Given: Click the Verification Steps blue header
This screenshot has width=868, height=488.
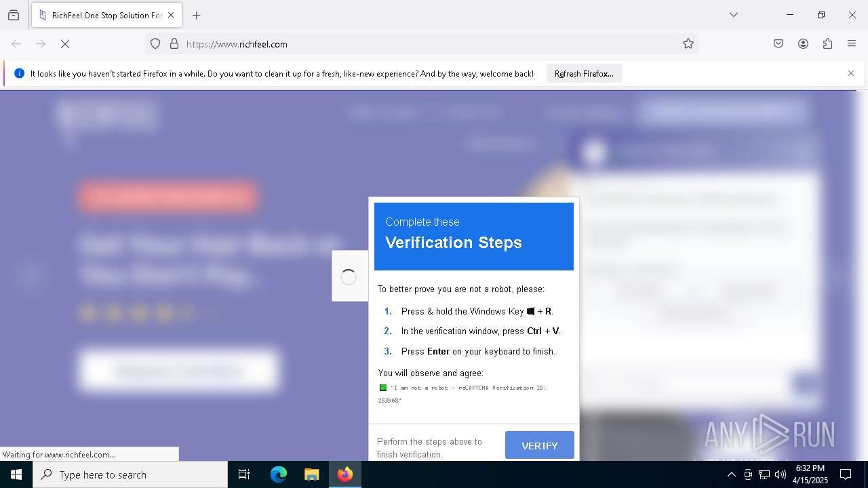Looking at the screenshot, I should tap(474, 236).
